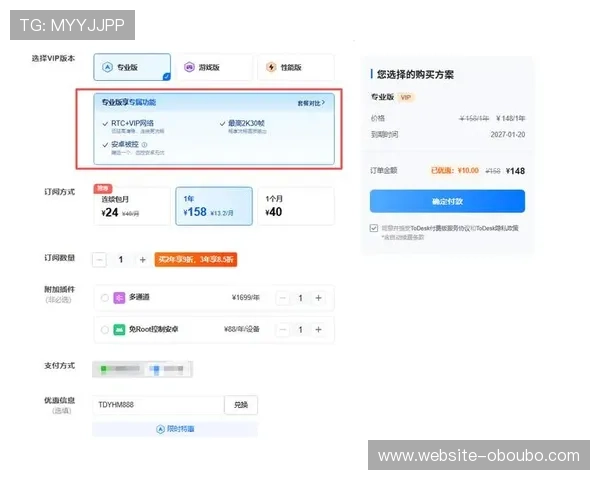Viewport: 600px width, 480px height.
Task: Select the green WeChat payment method
Action: pyautogui.click(x=119, y=369)
